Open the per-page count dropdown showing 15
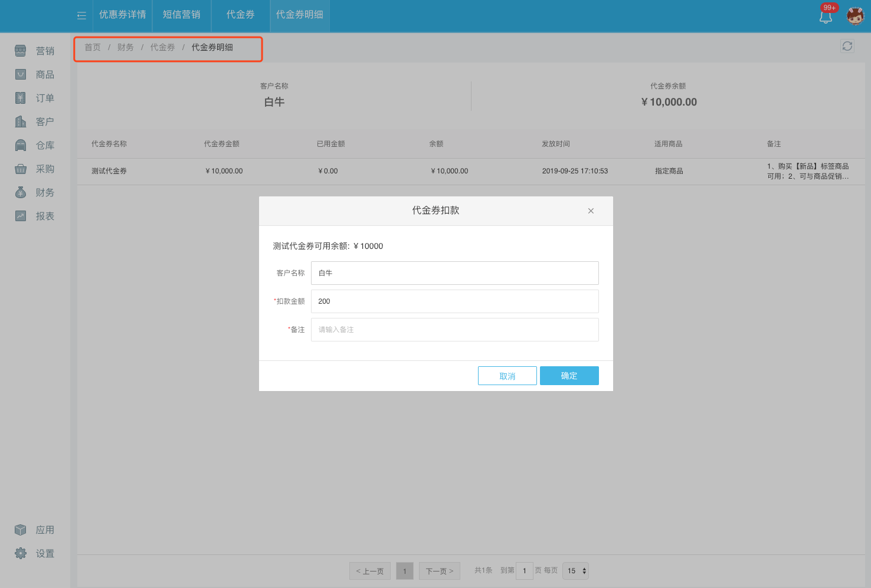The height and width of the screenshot is (588, 871). [x=576, y=571]
